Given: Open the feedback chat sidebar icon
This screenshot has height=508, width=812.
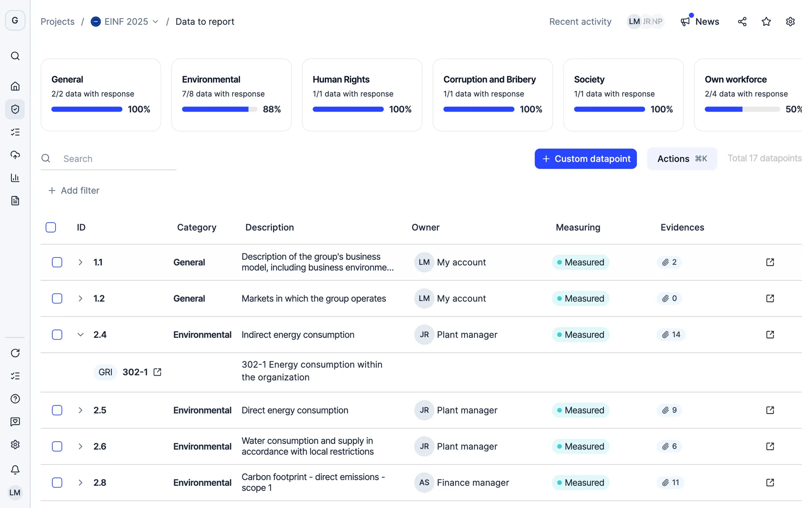Looking at the screenshot, I should (x=15, y=422).
